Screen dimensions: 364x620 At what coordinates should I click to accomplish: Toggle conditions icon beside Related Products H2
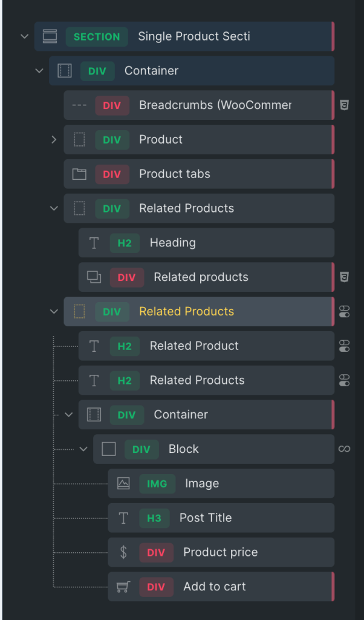pos(344,381)
